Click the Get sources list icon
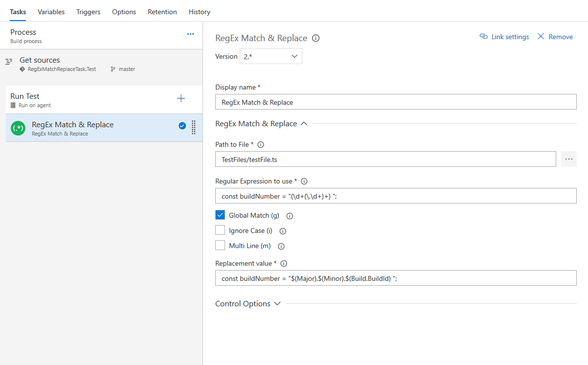The image size is (588, 365). [9, 62]
